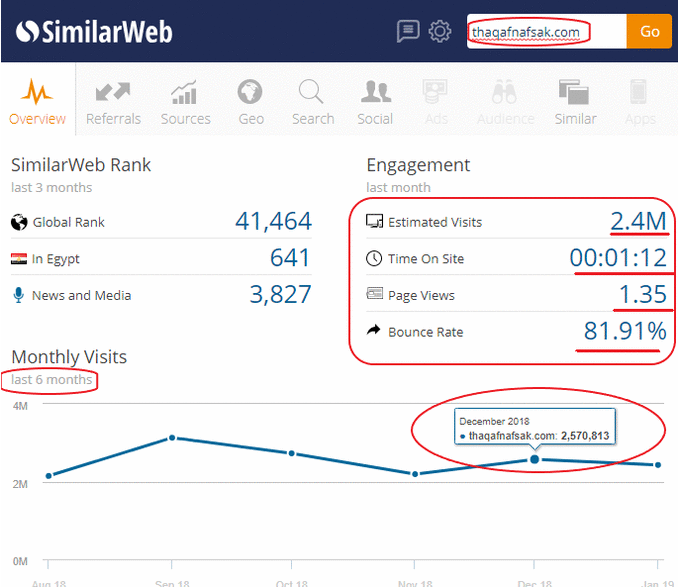
Task: Click the Global Rank value 41,464
Action: point(273,221)
